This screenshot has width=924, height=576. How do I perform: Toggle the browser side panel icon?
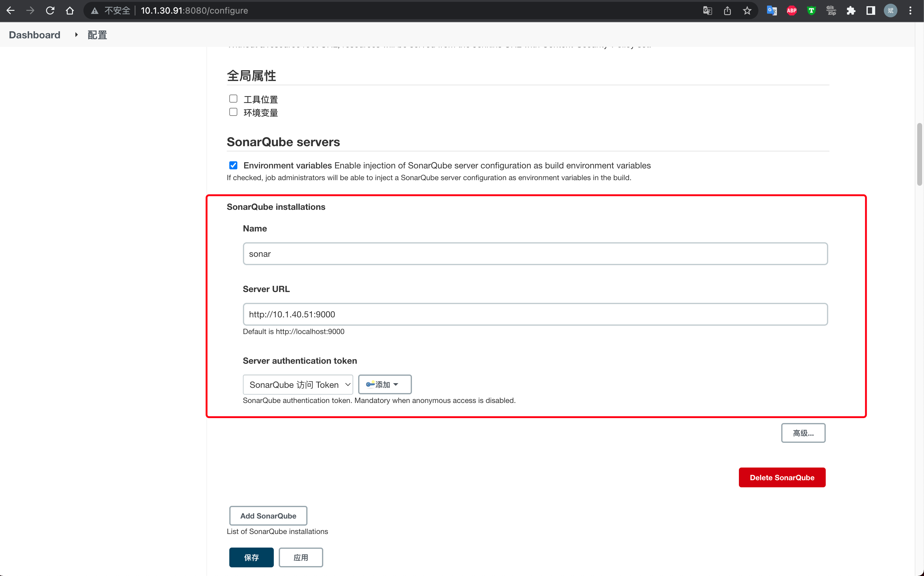(871, 11)
